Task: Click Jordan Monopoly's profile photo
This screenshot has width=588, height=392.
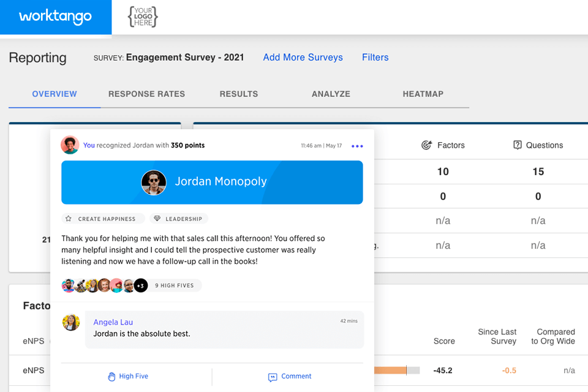Action: click(x=154, y=183)
